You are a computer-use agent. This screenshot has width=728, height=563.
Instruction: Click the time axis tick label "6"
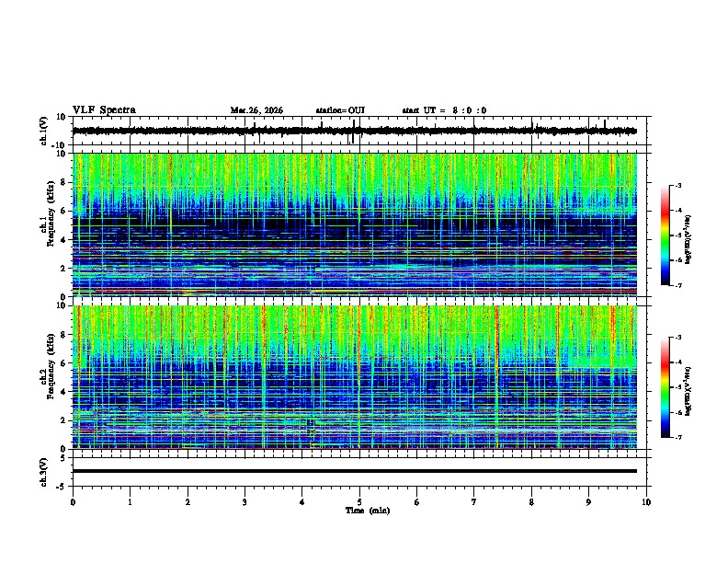tap(417, 502)
